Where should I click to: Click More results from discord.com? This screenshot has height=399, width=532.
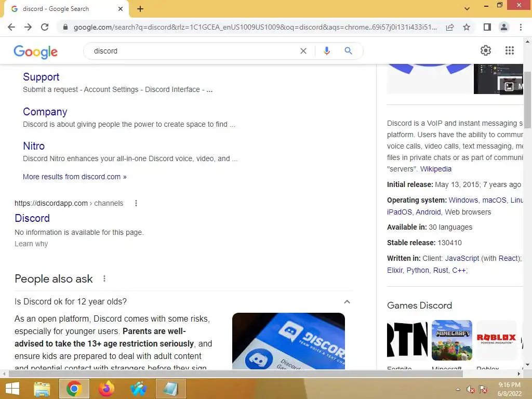(75, 177)
